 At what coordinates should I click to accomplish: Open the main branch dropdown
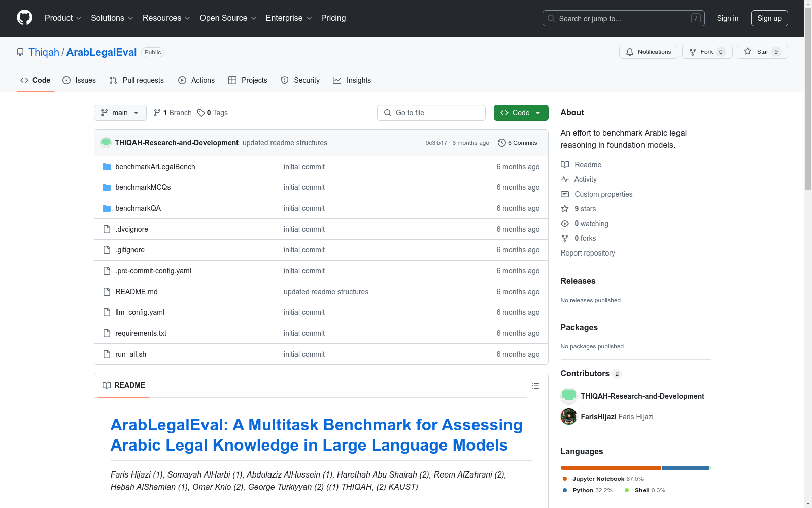coord(120,113)
